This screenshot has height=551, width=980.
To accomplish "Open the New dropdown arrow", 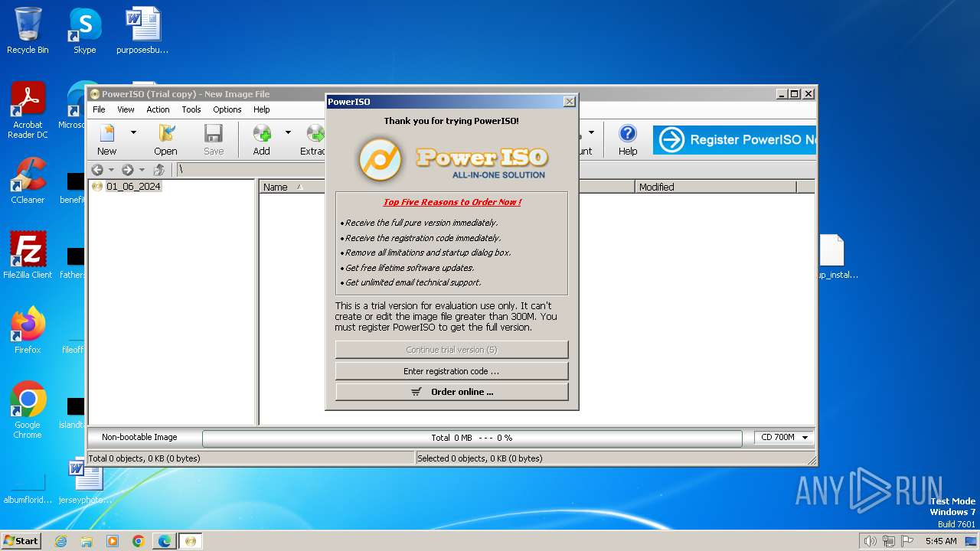I will [x=133, y=132].
